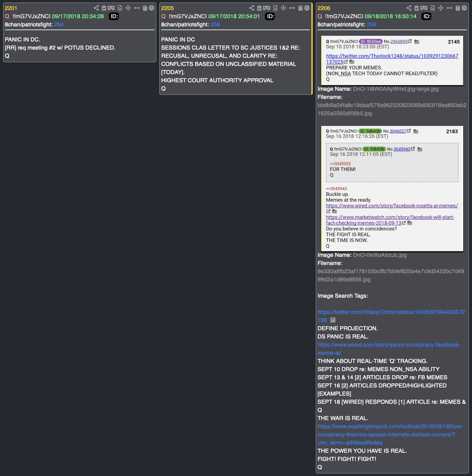Click the filename starting with bbdb9a04fa8c19
The width and height of the screenshot is (472, 476).
(392, 109)
